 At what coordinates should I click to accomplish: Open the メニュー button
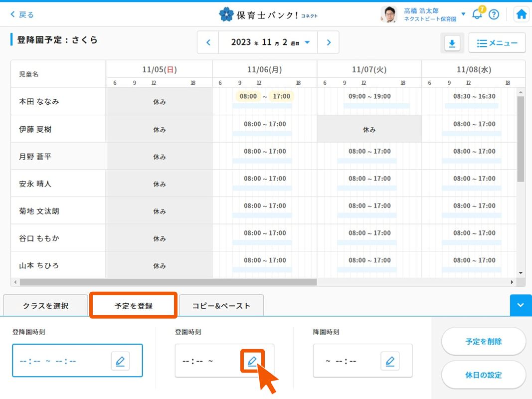pos(497,43)
